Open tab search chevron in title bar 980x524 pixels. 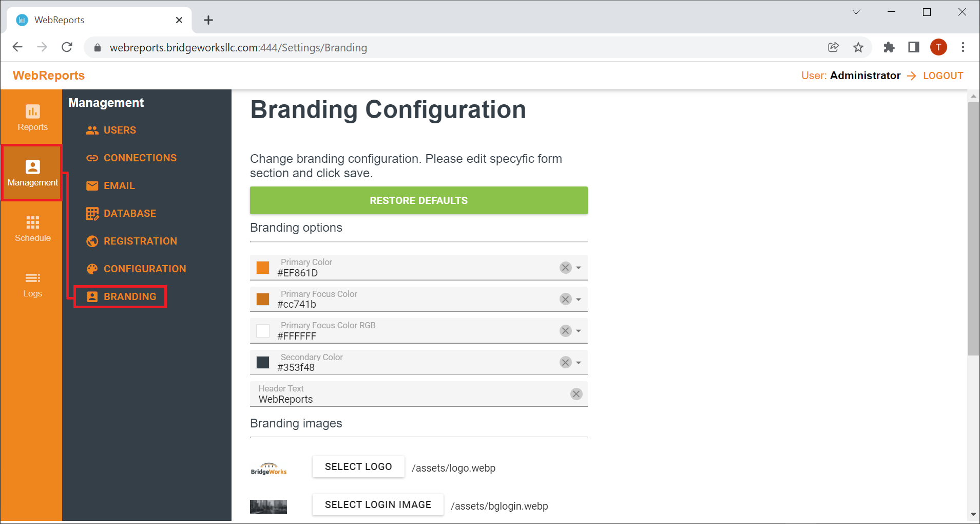(856, 12)
